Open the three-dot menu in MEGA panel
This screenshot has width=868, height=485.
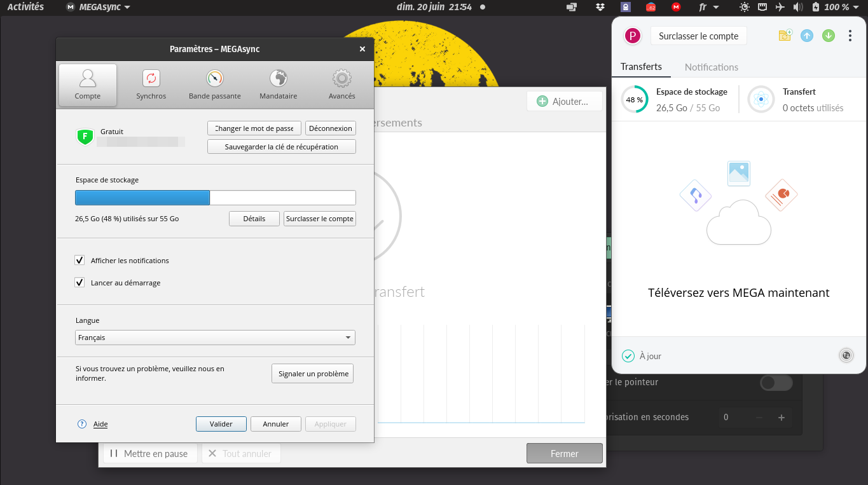click(x=850, y=36)
